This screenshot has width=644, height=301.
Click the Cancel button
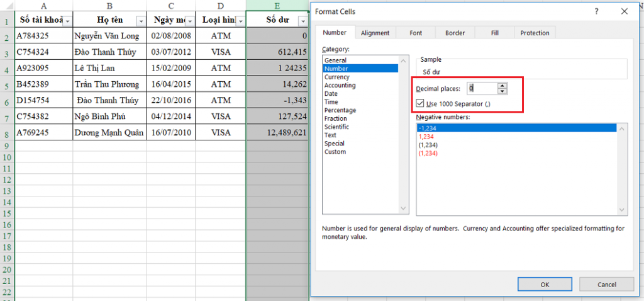point(606,284)
